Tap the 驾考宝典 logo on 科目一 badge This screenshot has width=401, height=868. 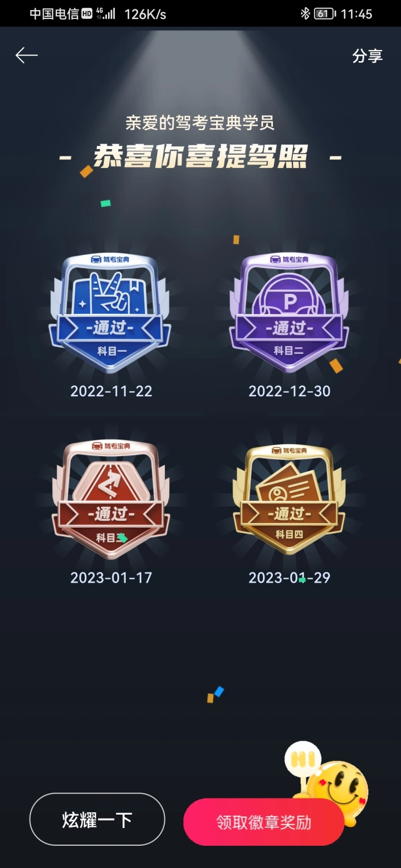[x=110, y=259]
